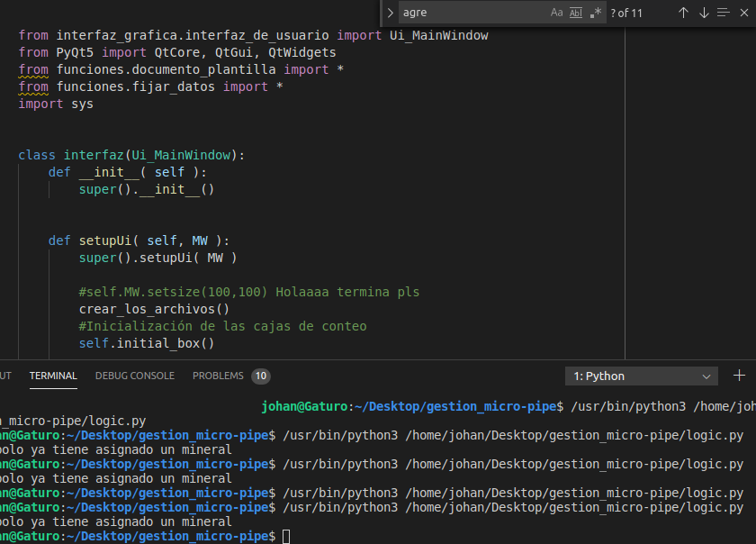Open the '1: Python' terminal dropdown
Image resolution: width=756 pixels, height=544 pixels.
tap(641, 376)
